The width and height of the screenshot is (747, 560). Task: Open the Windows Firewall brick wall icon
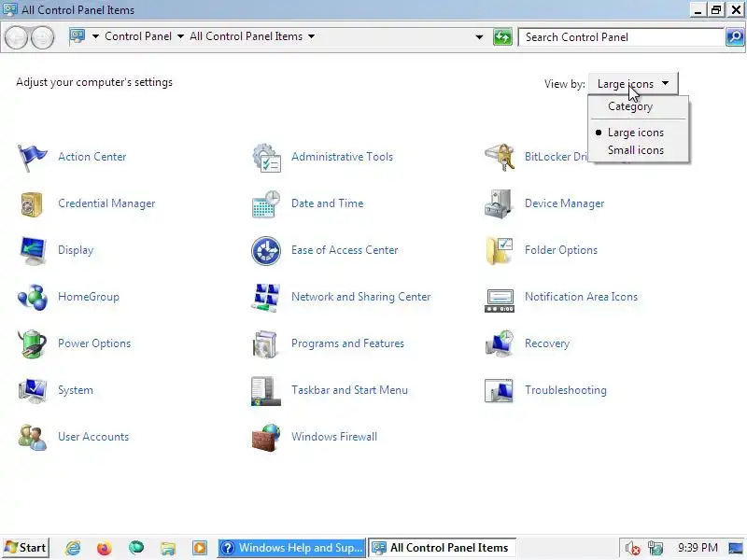pyautogui.click(x=266, y=437)
